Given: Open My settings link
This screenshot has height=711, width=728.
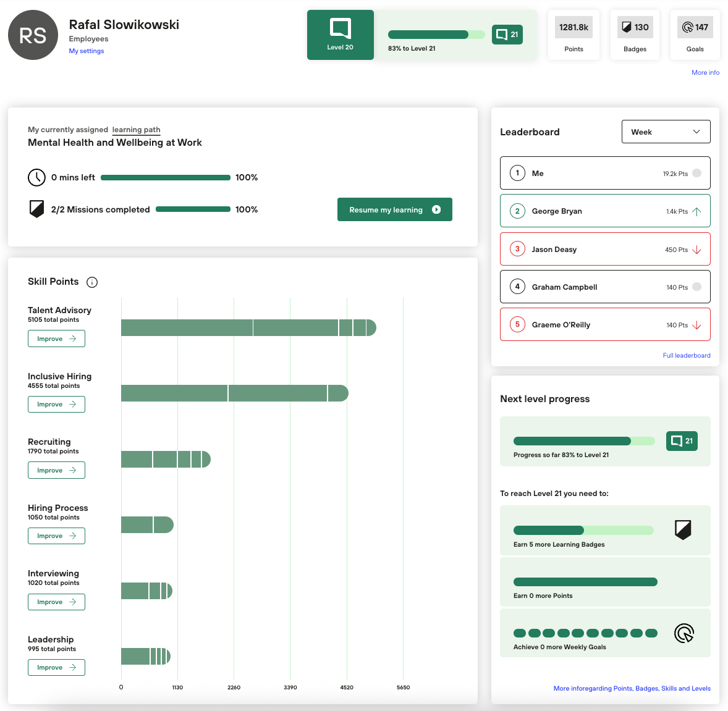Looking at the screenshot, I should tap(87, 51).
